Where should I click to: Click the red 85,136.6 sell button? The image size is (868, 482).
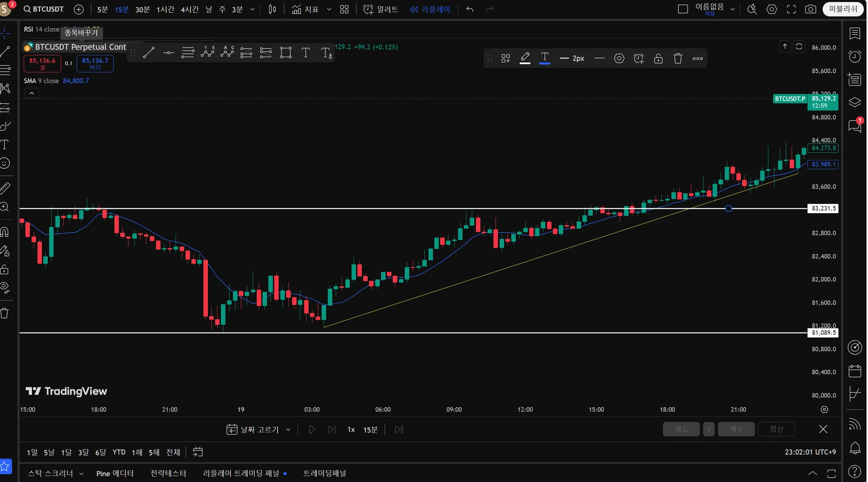pyautogui.click(x=42, y=63)
